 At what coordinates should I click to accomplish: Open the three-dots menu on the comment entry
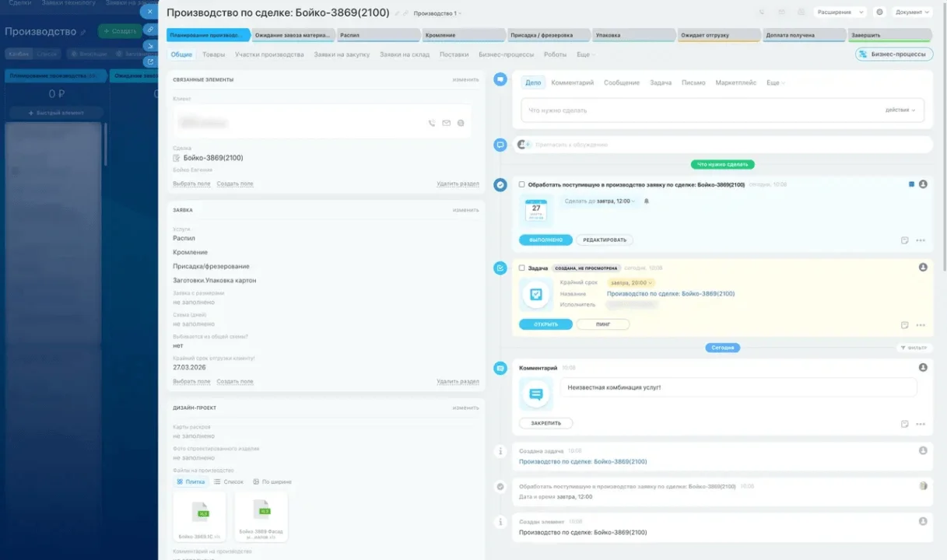921,424
